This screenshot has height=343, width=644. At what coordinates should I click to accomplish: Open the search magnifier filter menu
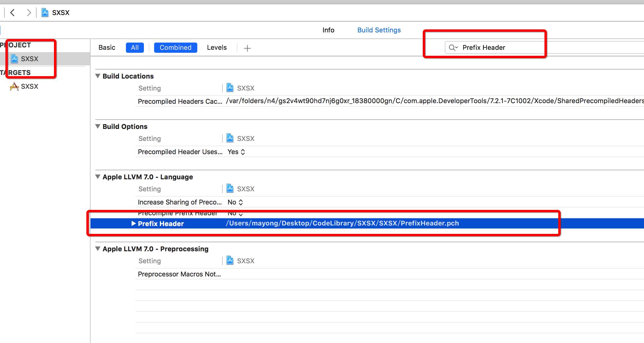(x=453, y=48)
